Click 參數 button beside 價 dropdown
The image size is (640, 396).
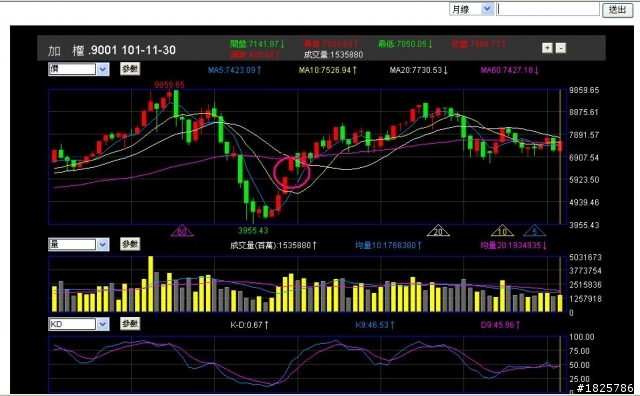coord(130,69)
